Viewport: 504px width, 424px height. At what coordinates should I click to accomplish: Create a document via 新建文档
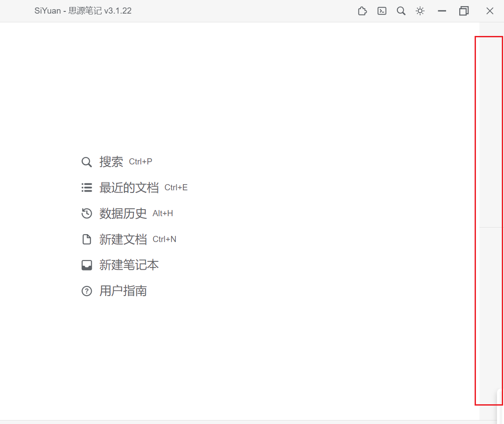[x=123, y=239]
